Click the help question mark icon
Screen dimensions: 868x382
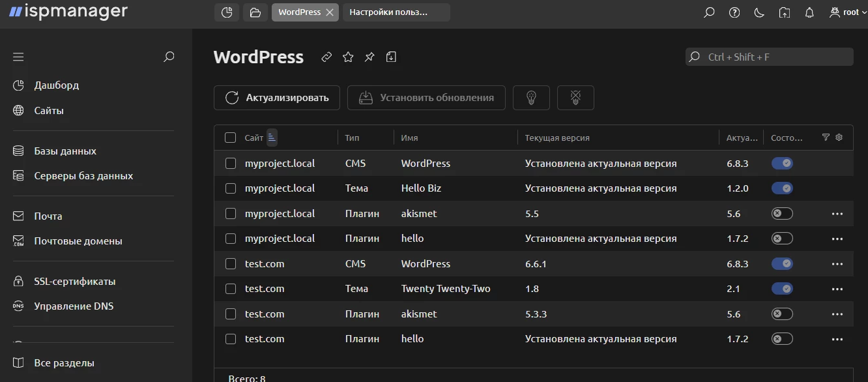734,12
